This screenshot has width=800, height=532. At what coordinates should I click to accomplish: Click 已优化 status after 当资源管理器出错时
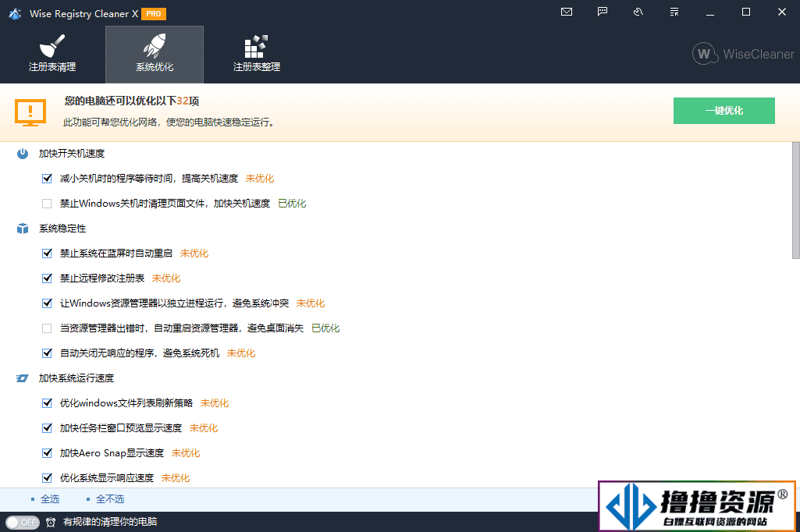[325, 328]
